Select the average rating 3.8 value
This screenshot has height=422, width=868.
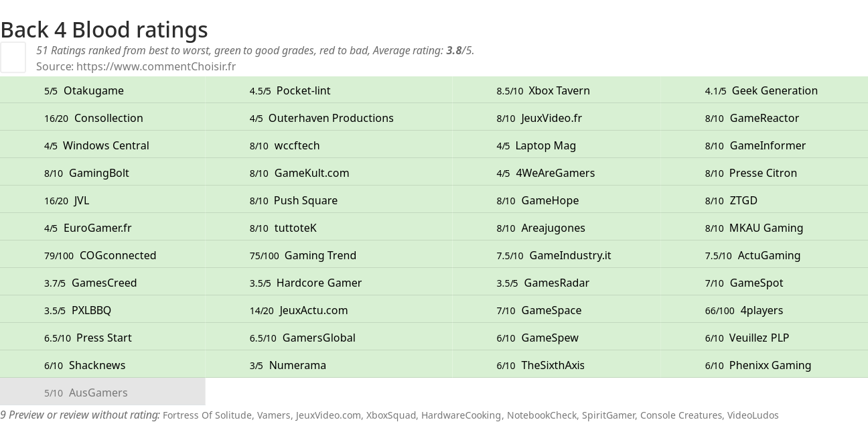click(x=454, y=50)
